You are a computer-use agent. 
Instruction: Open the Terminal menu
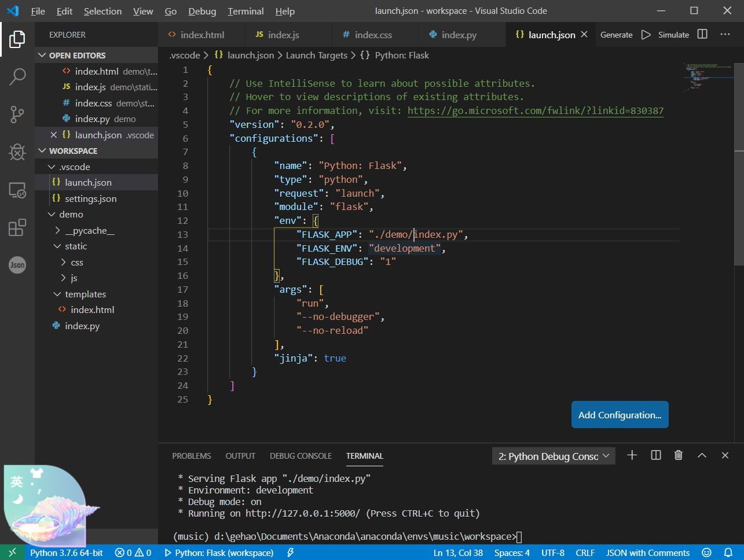click(x=245, y=11)
